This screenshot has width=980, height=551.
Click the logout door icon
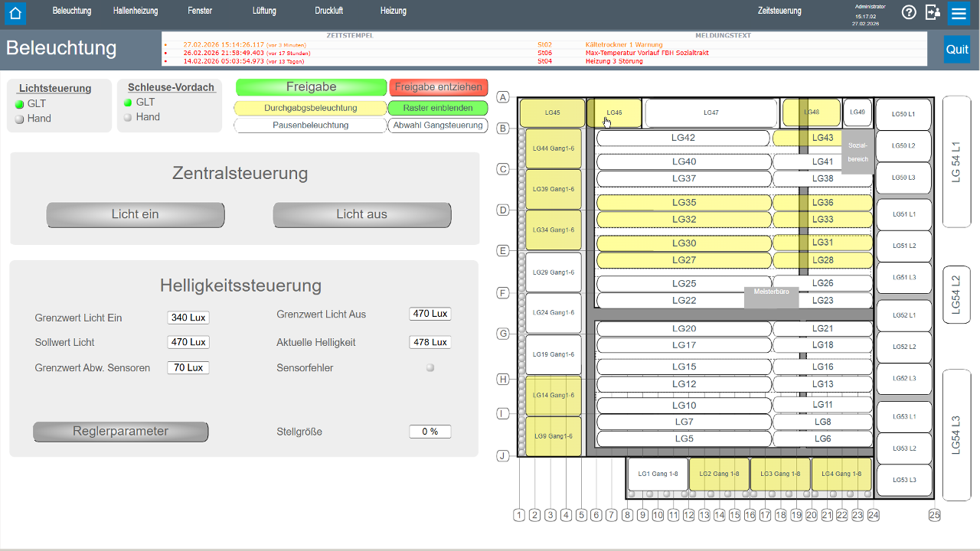933,12
